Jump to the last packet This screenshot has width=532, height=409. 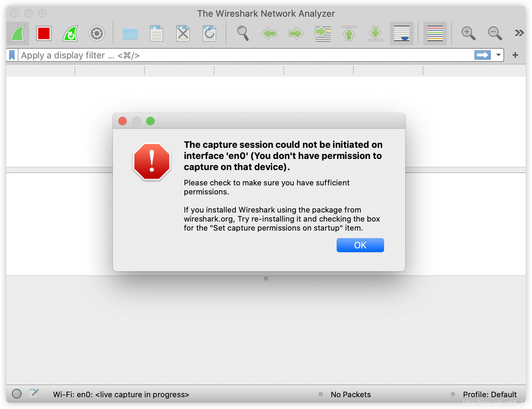click(375, 33)
